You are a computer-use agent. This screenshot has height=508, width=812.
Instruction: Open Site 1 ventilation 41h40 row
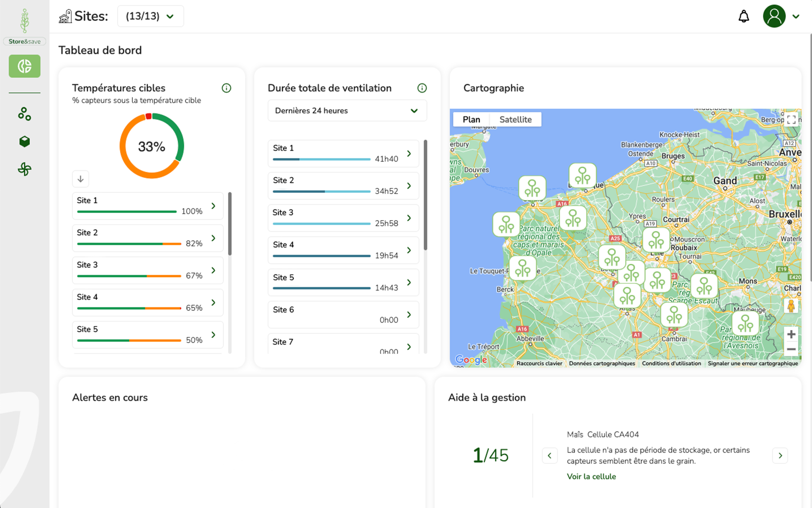(x=343, y=154)
